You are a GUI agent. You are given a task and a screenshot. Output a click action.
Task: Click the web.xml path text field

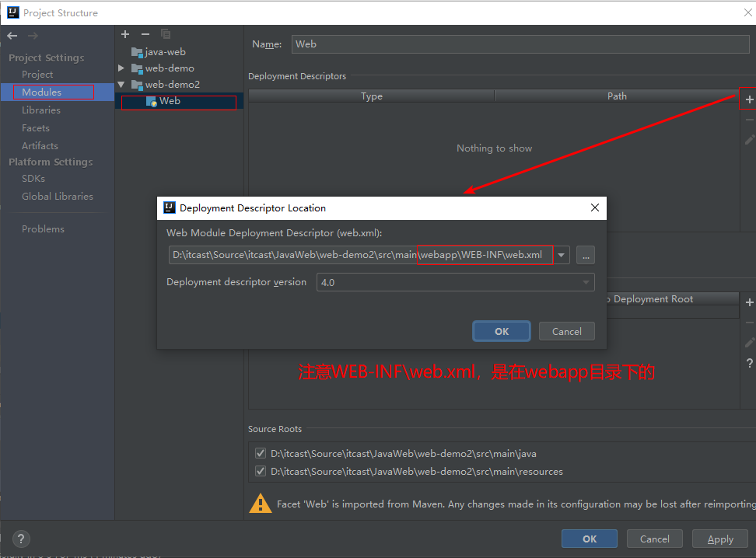pos(361,255)
